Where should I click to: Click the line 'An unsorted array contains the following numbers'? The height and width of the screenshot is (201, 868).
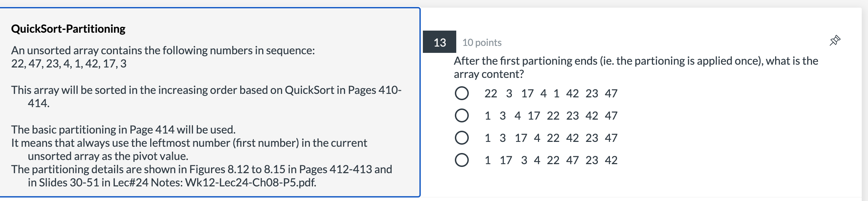pyautogui.click(x=163, y=50)
